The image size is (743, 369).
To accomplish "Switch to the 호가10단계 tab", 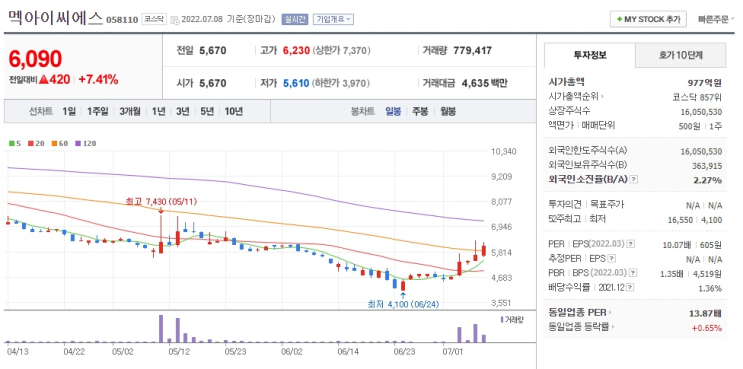I will 680,55.
